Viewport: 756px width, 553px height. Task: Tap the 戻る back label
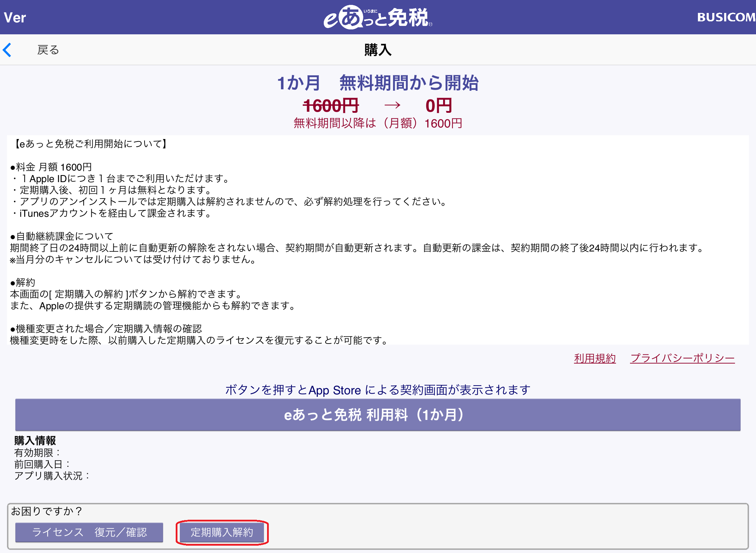[x=48, y=50]
